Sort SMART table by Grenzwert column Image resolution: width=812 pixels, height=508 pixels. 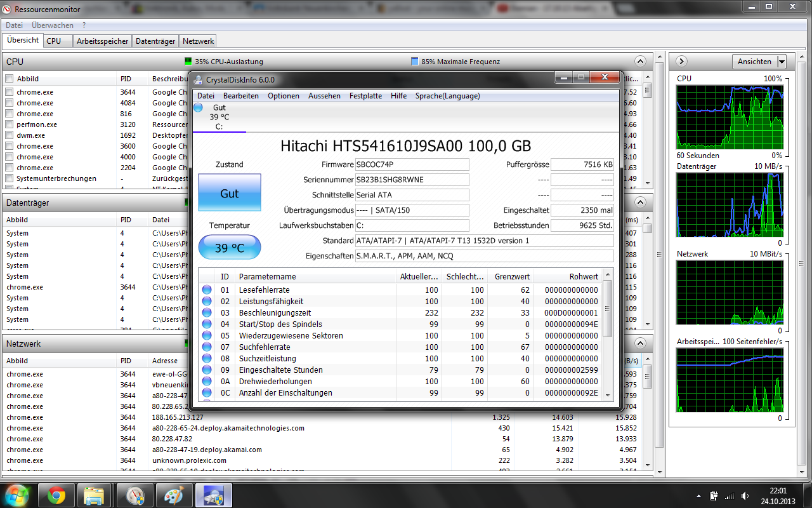510,276
